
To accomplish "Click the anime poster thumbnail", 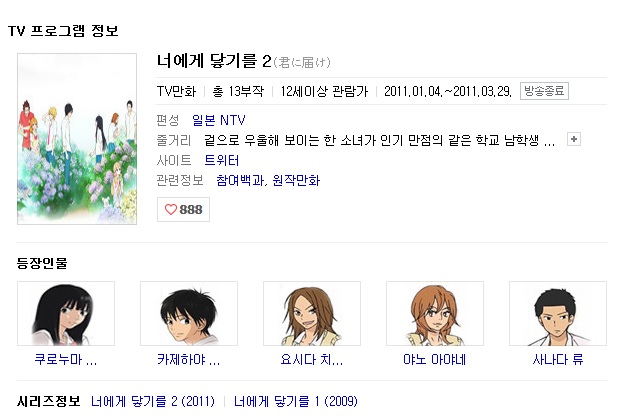I will tap(77, 139).
